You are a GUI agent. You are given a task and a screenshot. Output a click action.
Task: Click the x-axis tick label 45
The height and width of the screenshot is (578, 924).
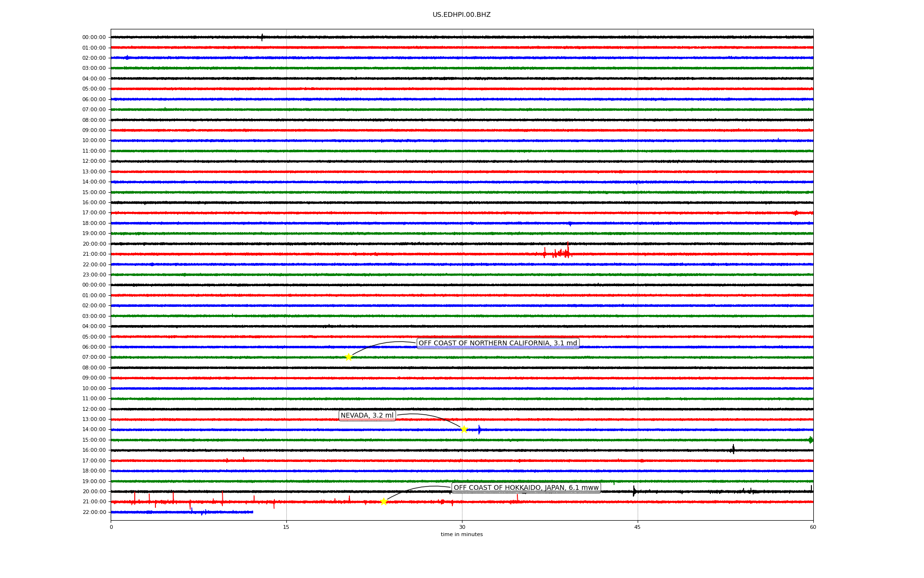click(638, 527)
